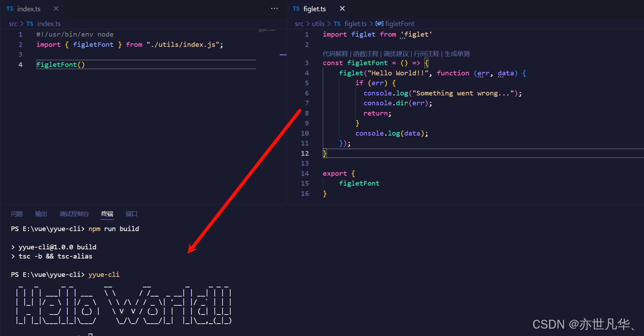Screen dimensions: 644x336
Task: Click figletFont in the export block
Action: (359, 183)
